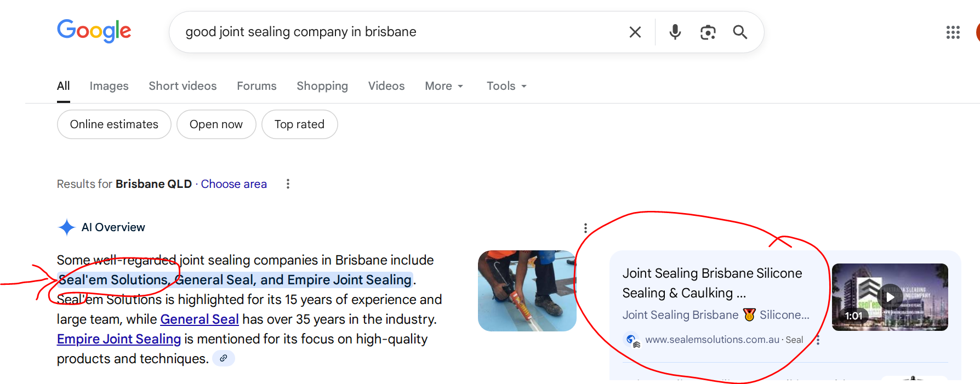Viewport: 980px width, 384px height.
Task: Open the Shopping results tab
Action: (322, 86)
